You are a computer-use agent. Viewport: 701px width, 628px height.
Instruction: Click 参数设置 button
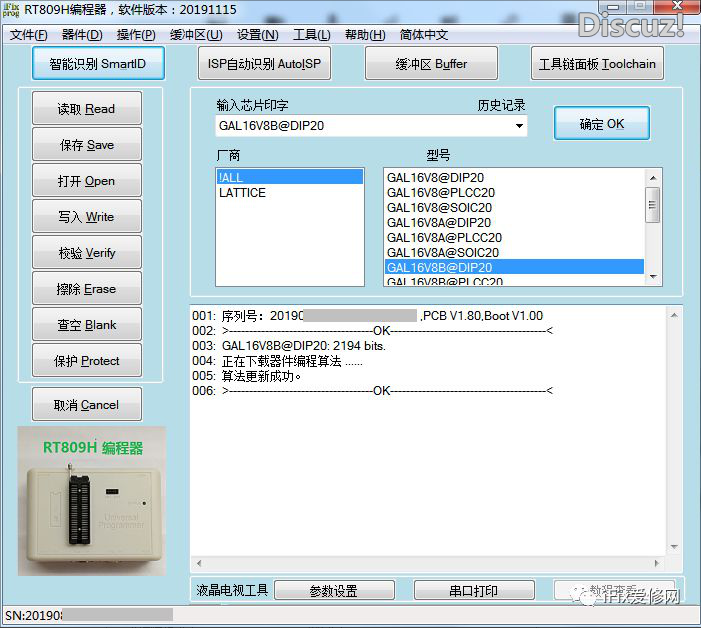(x=334, y=591)
